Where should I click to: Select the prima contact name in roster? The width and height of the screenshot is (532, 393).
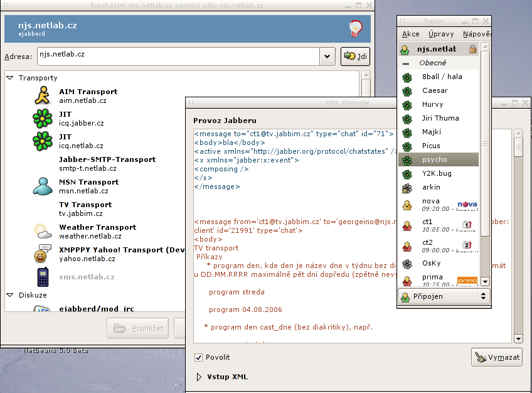pyautogui.click(x=432, y=277)
